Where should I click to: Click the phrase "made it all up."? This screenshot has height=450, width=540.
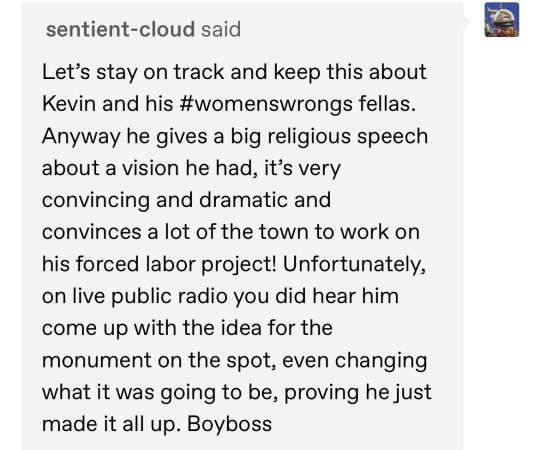coord(112,424)
